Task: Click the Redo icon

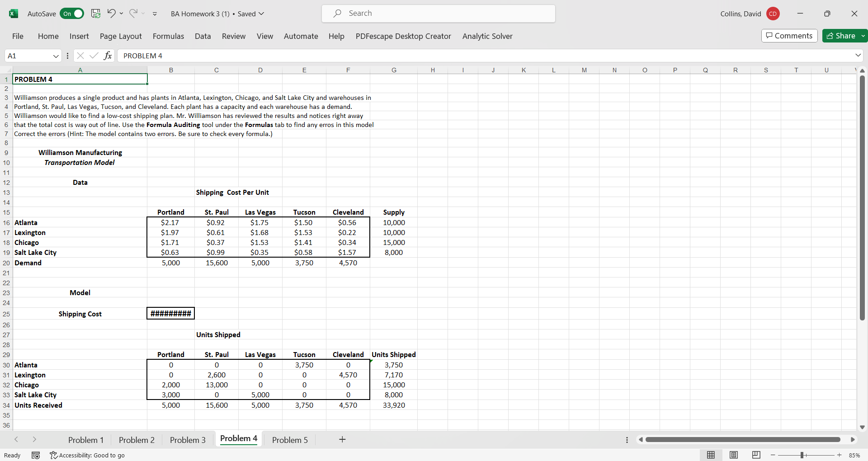Action: [x=133, y=14]
